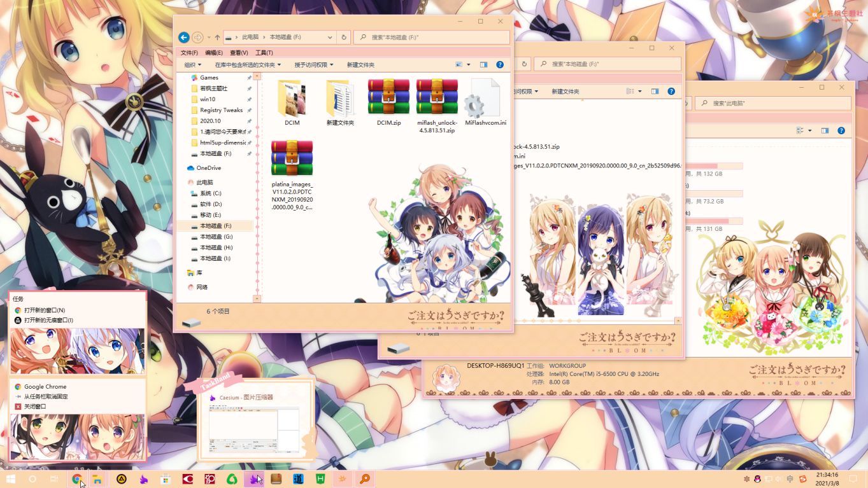Open the Sogou input tray icon
Screen dimensions: 868x488
point(803,479)
